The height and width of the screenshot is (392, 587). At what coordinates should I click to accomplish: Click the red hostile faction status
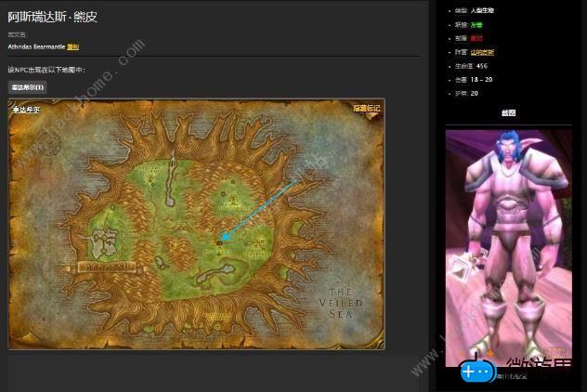[x=476, y=38]
